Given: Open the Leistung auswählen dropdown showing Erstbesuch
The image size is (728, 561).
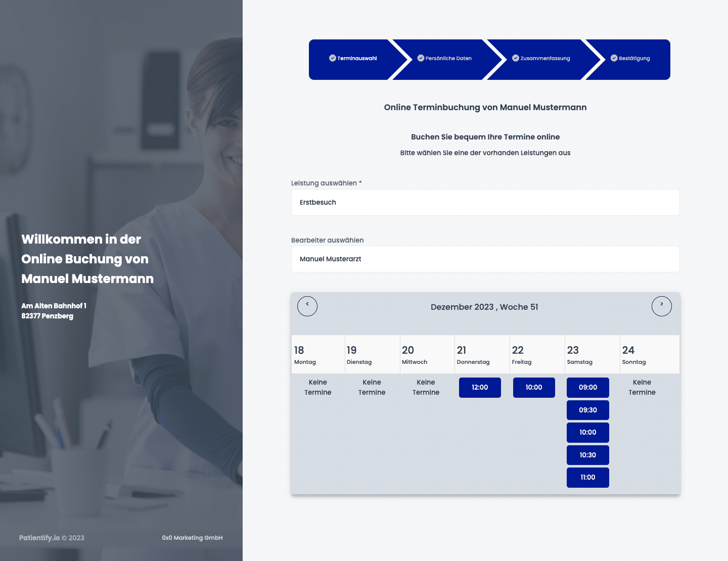Looking at the screenshot, I should point(485,202).
